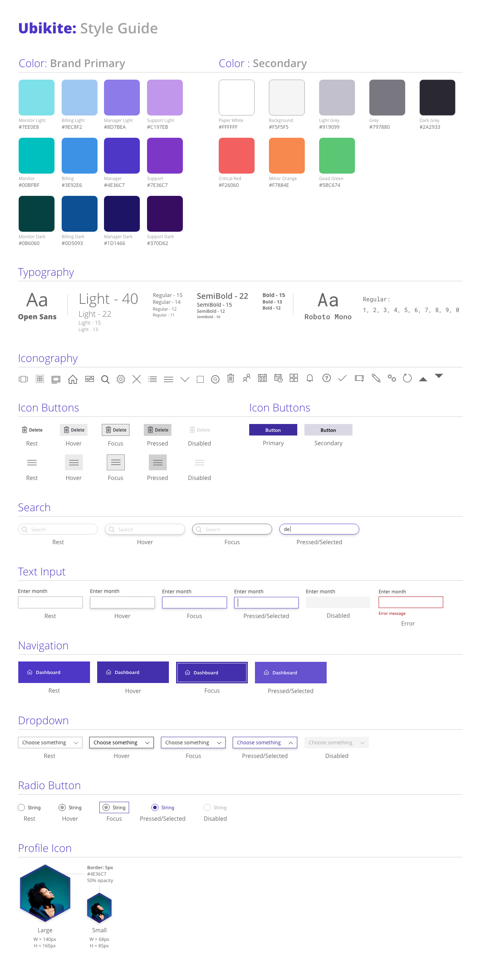The height and width of the screenshot is (980, 502).
Task: Click the empty square icon in Iconography
Action: coord(200,379)
